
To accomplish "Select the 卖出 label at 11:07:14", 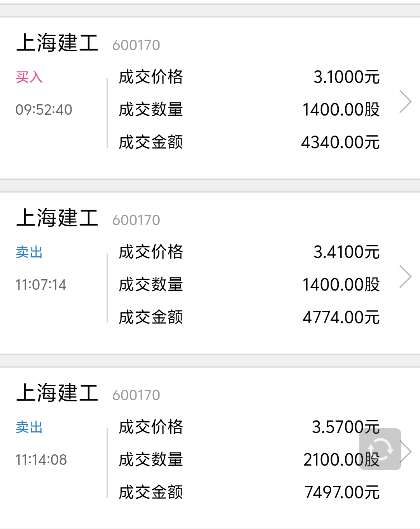I will (29, 252).
